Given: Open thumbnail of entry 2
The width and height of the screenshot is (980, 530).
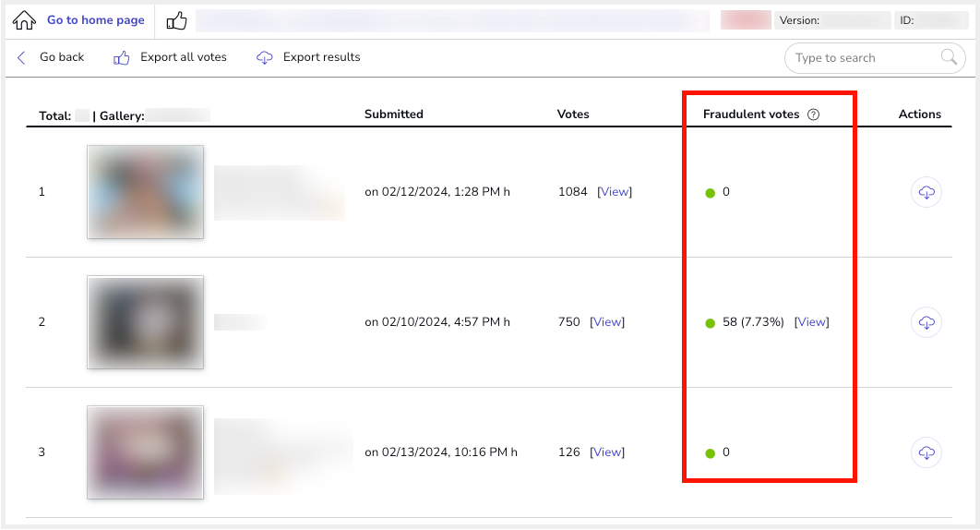Looking at the screenshot, I should click(145, 322).
